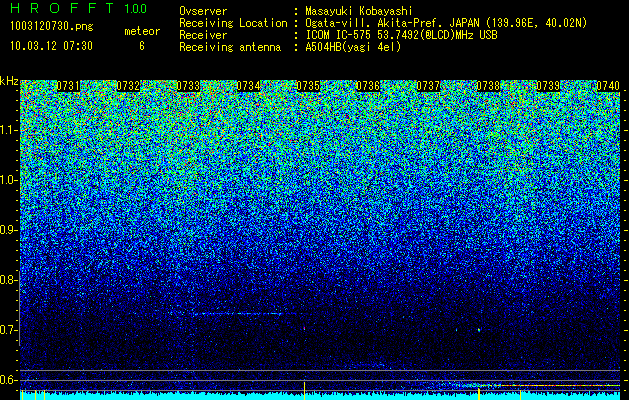Screen dimensions: 629x400
Task: Click the 1.0 kHz axis label
Action: tap(9, 180)
